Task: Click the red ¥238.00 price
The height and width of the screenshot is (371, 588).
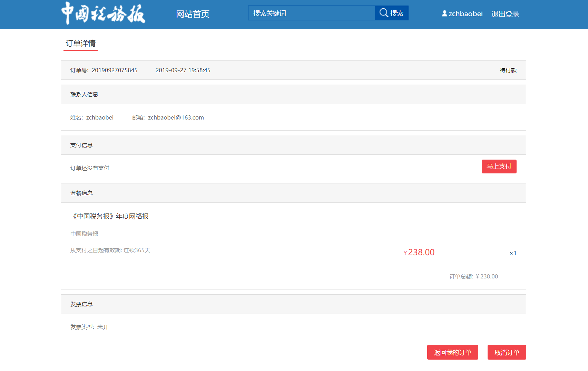Action: (419, 253)
